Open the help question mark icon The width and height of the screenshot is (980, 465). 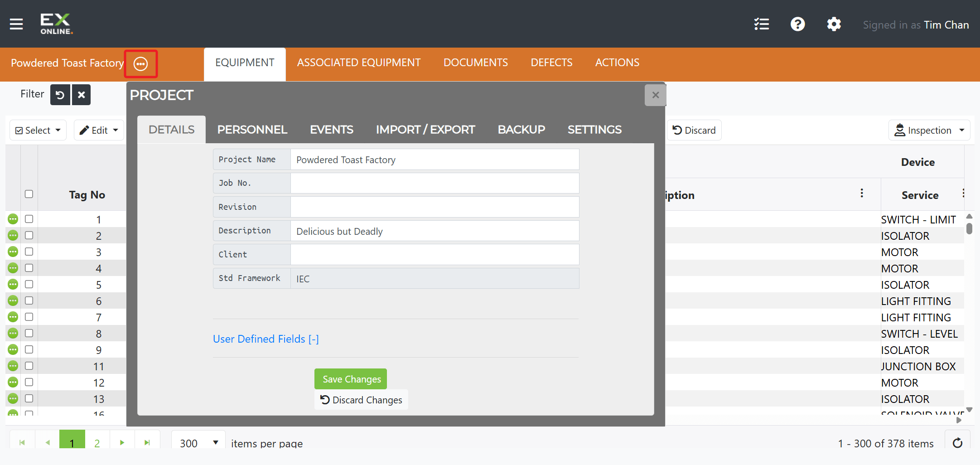[798, 24]
